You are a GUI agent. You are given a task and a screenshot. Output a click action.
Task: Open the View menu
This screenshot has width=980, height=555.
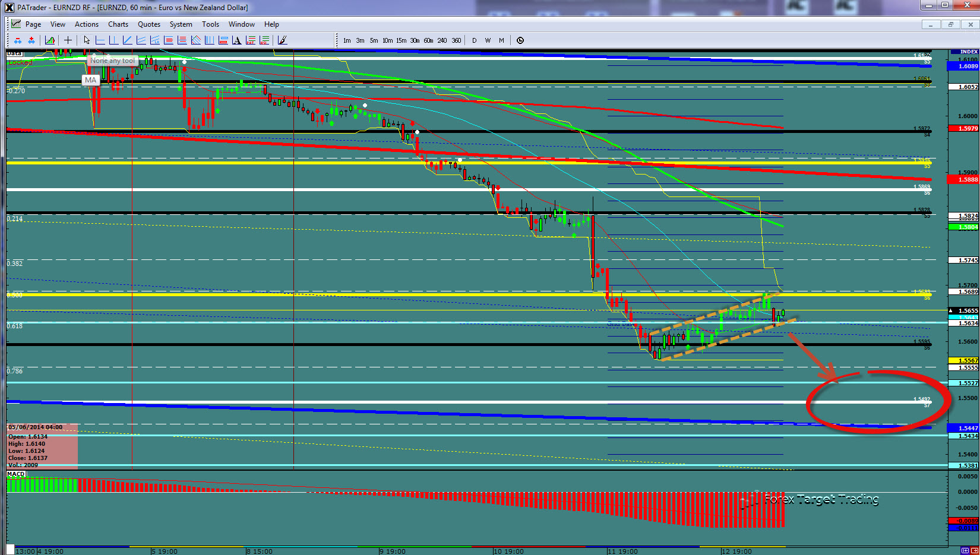(x=58, y=24)
